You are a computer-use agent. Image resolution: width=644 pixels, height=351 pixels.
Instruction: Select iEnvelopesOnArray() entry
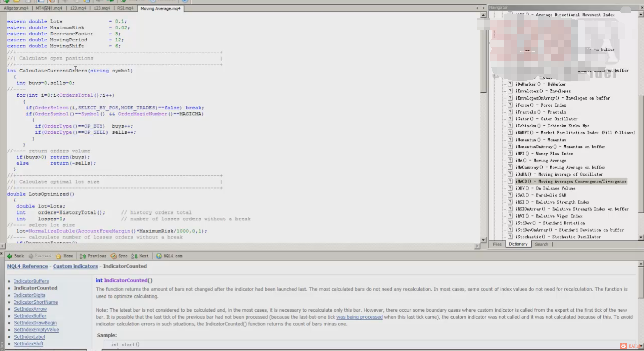(x=563, y=98)
